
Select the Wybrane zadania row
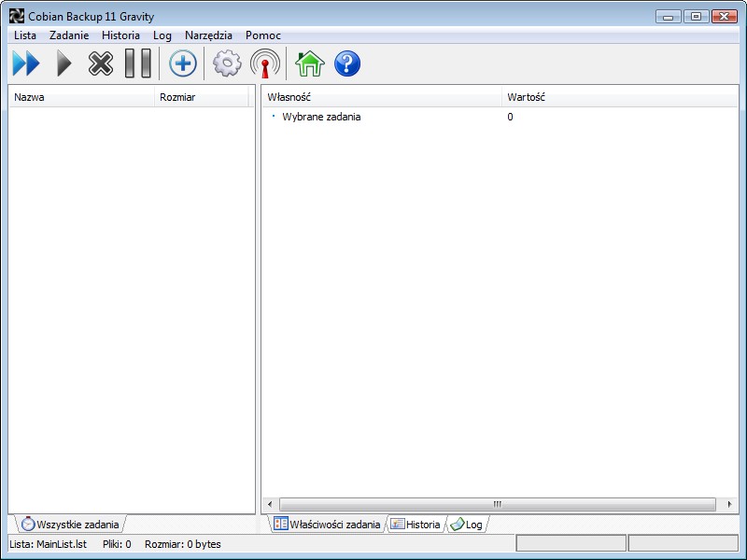(500, 117)
